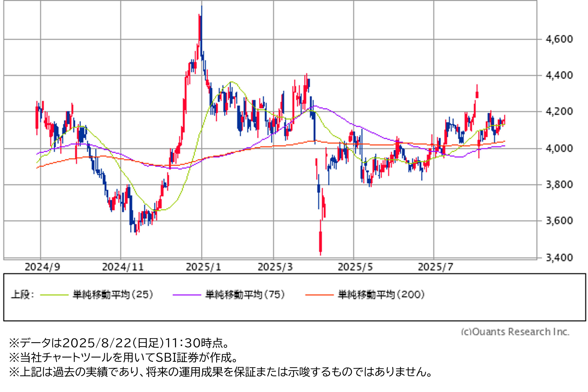Click the 2025/1 date axis label
Image resolution: width=588 pixels, height=392 pixels.
pyautogui.click(x=203, y=267)
